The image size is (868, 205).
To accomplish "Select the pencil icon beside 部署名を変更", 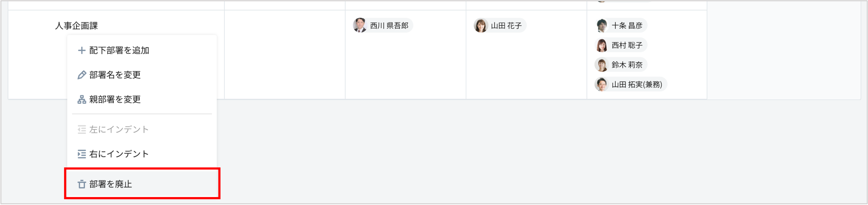I will (82, 75).
